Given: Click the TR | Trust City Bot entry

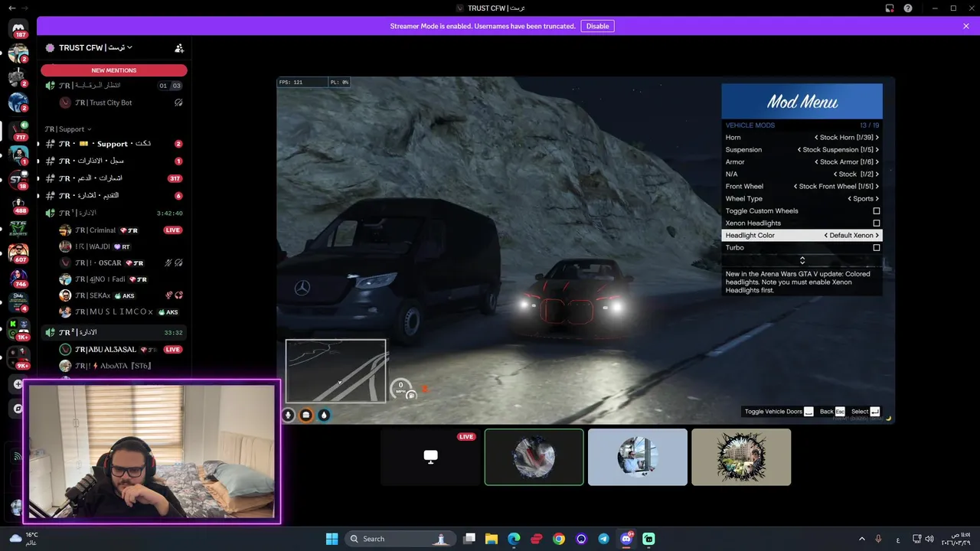Looking at the screenshot, I should pos(121,103).
